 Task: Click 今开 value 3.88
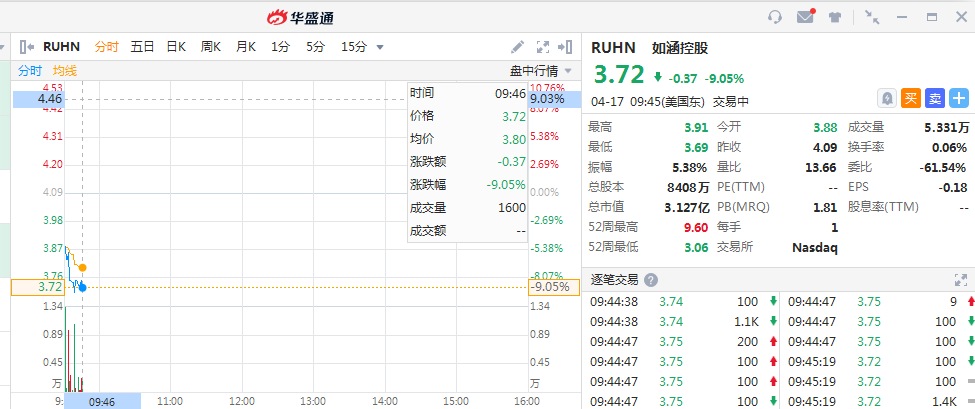tap(826, 127)
